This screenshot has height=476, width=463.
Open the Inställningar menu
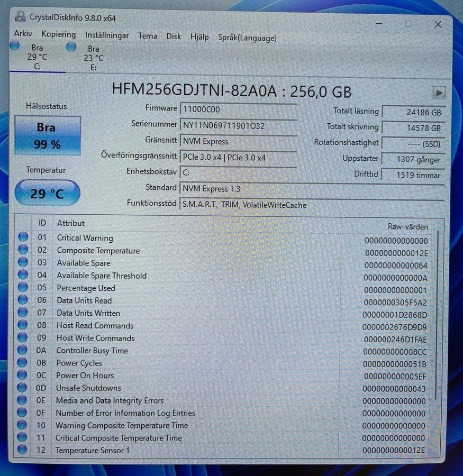click(x=107, y=35)
